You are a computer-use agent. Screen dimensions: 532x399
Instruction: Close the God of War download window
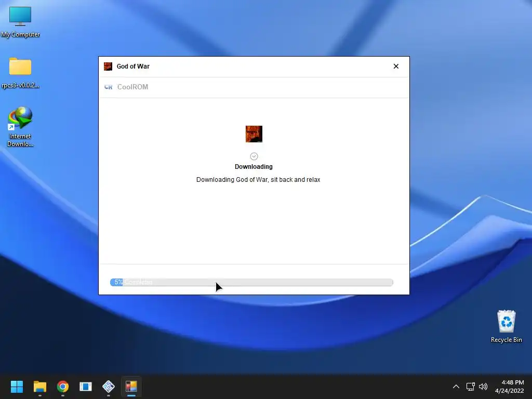[x=395, y=66]
